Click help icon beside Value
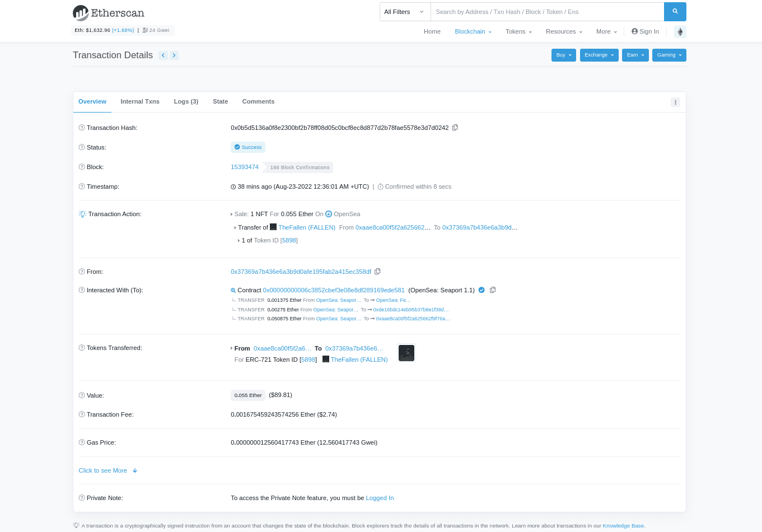 coord(82,395)
